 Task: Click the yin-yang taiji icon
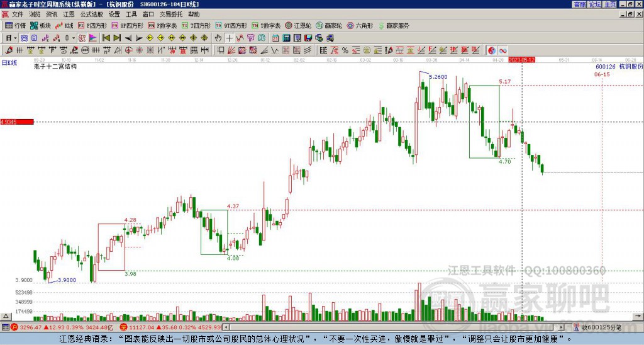coord(491,50)
